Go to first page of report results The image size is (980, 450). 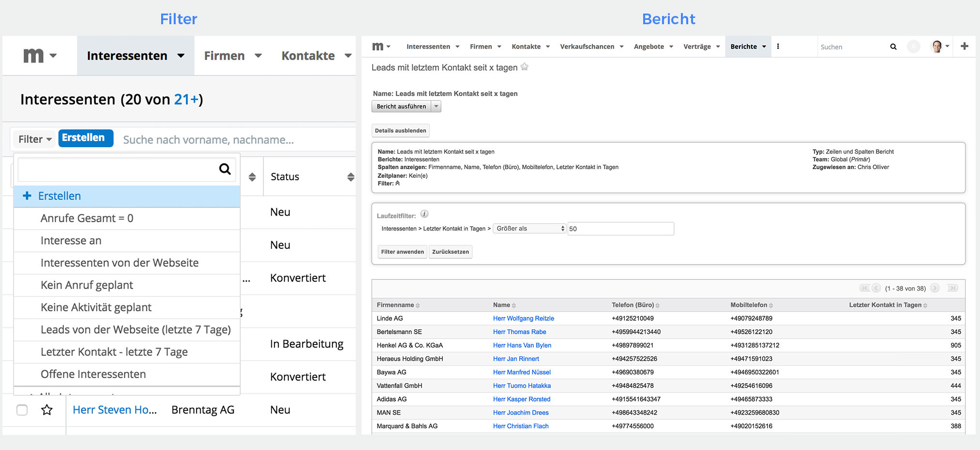click(865, 288)
